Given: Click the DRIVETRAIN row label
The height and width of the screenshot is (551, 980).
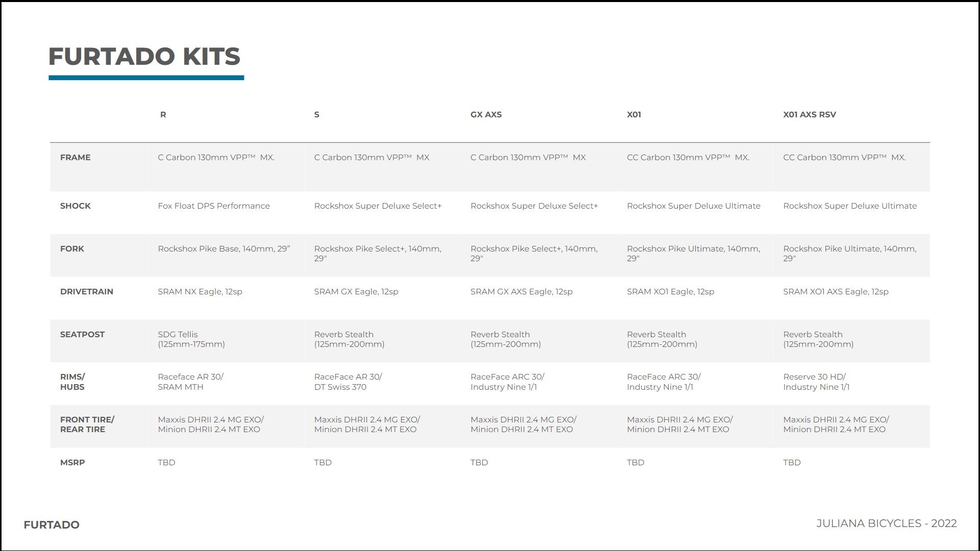Looking at the screenshot, I should (x=87, y=292).
